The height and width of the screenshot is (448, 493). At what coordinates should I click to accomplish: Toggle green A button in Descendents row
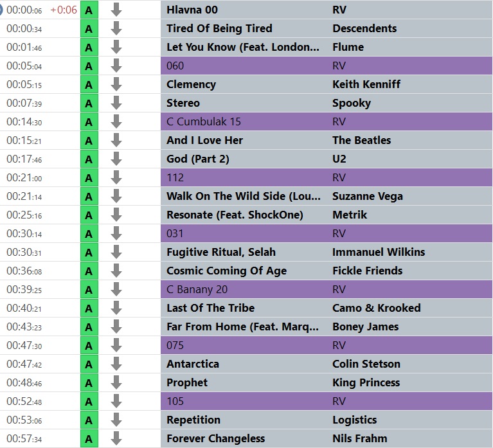point(89,28)
